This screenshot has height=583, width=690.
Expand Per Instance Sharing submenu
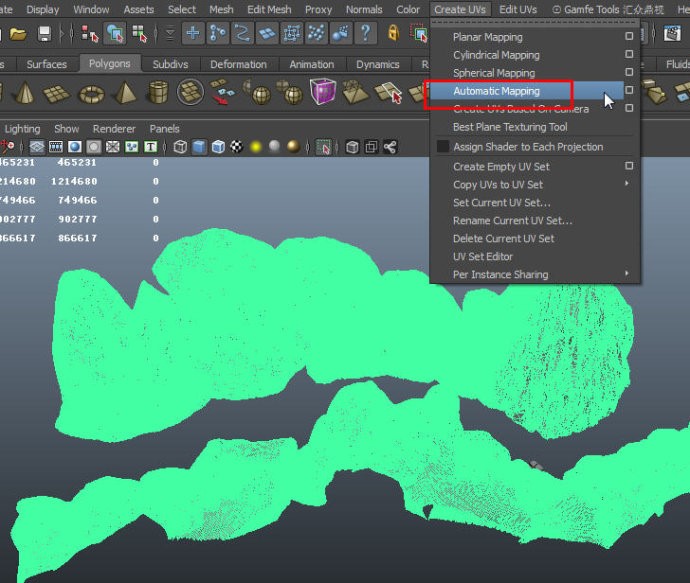pos(627,273)
